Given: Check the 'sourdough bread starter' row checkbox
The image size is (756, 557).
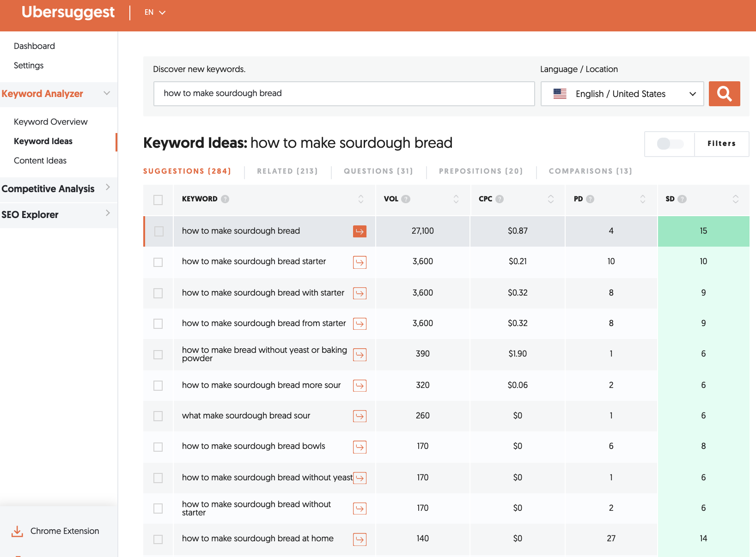Looking at the screenshot, I should pos(158,262).
